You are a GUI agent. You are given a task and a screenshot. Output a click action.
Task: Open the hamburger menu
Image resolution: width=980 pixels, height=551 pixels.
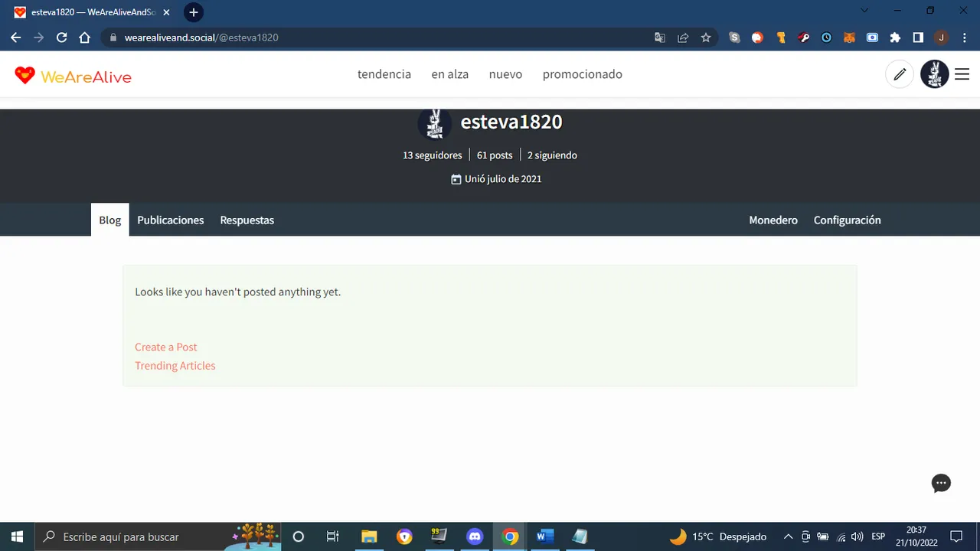coord(962,74)
